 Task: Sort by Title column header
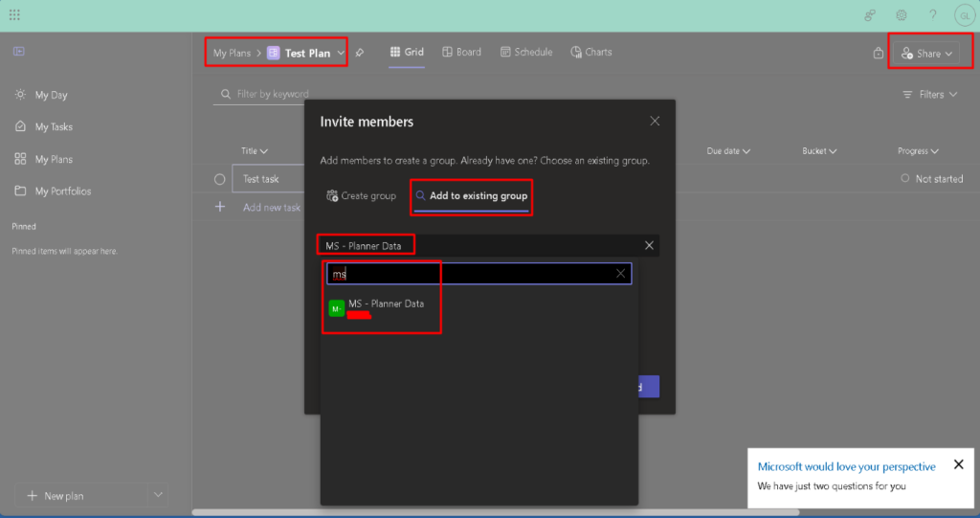coord(255,150)
